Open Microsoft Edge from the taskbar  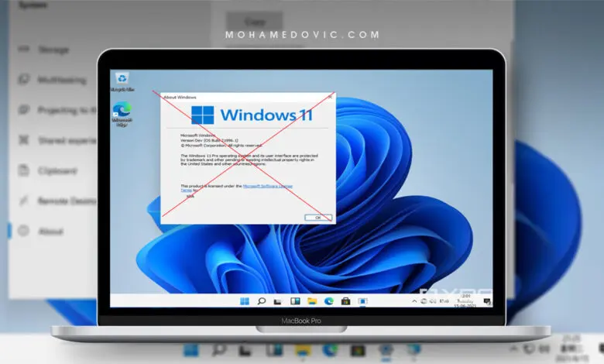coord(328,300)
